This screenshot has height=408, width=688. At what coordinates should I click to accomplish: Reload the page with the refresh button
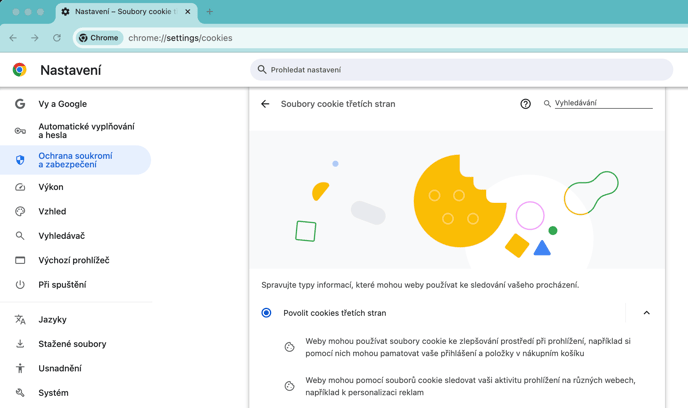pyautogui.click(x=57, y=38)
